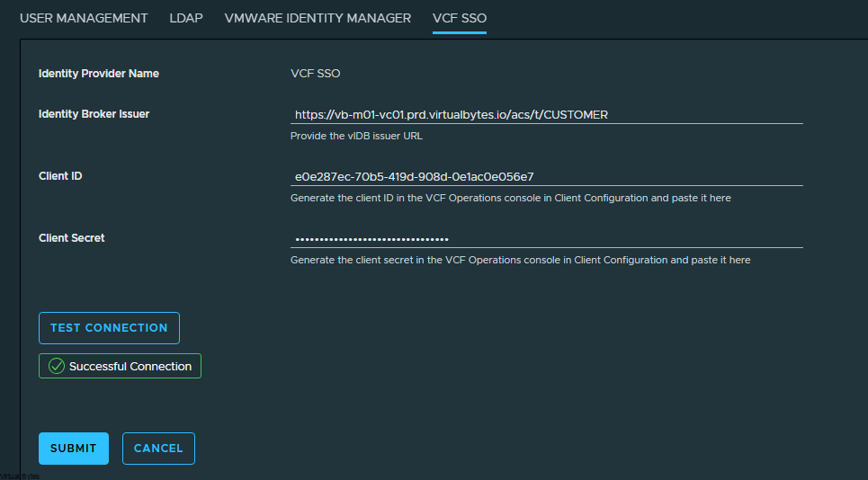
Task: Open the User Management tab
Action: point(84,18)
